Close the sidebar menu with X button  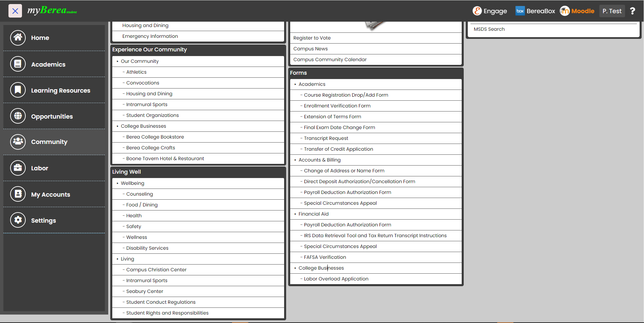(x=15, y=11)
